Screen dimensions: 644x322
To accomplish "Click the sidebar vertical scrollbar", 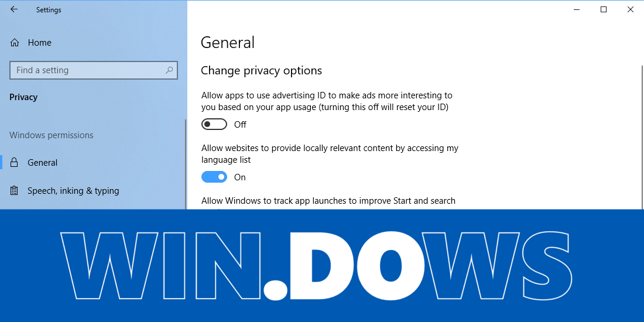I will pyautogui.click(x=186, y=165).
